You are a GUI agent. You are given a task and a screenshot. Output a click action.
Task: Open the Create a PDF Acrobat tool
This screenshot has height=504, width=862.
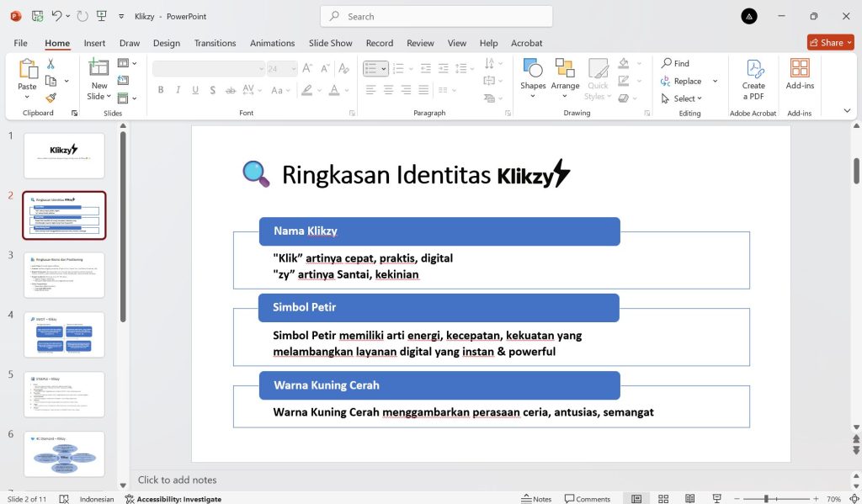click(x=753, y=80)
